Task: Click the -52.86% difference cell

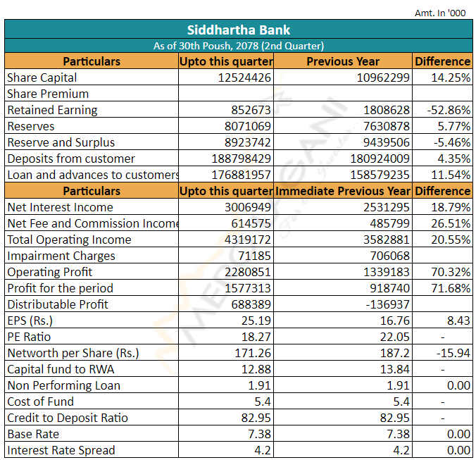Action: coord(442,110)
